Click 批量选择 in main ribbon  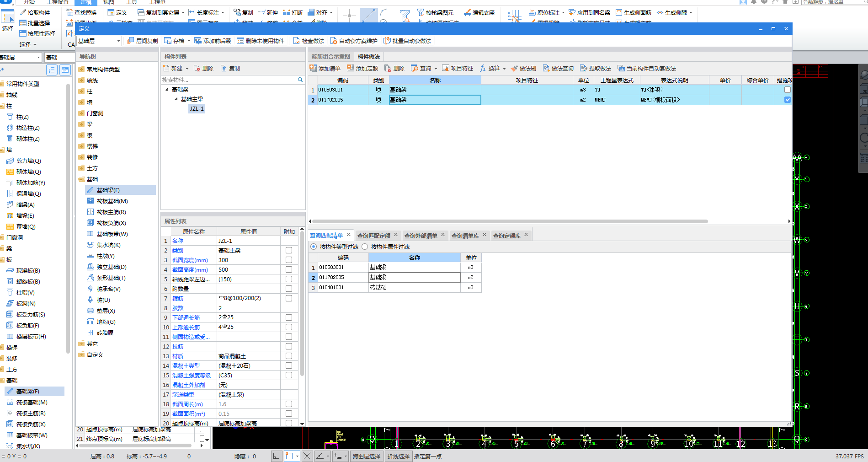click(35, 23)
